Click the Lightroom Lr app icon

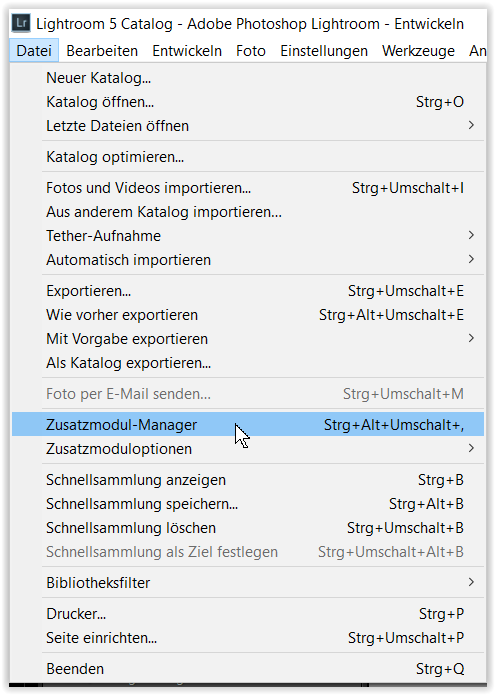tap(20, 23)
